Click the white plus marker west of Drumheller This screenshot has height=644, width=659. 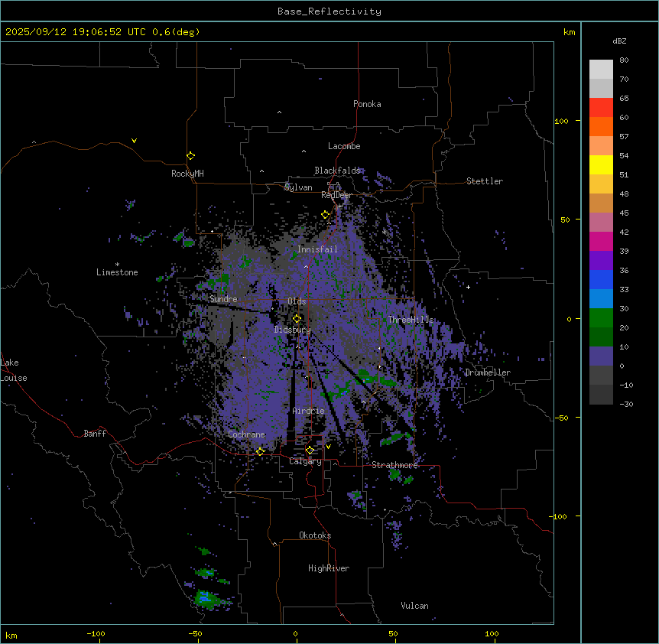(x=468, y=287)
